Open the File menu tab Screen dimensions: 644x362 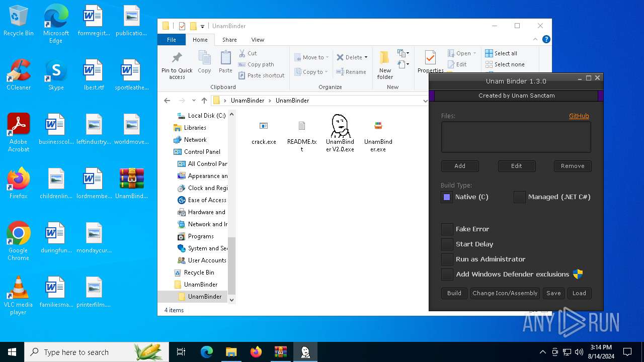point(172,40)
